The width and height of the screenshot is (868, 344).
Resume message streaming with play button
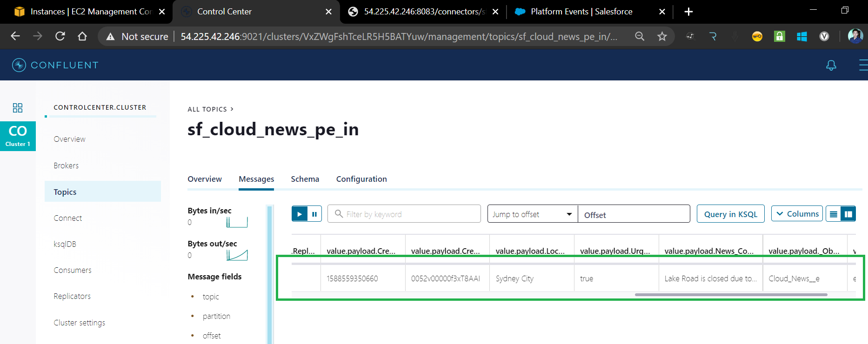300,214
